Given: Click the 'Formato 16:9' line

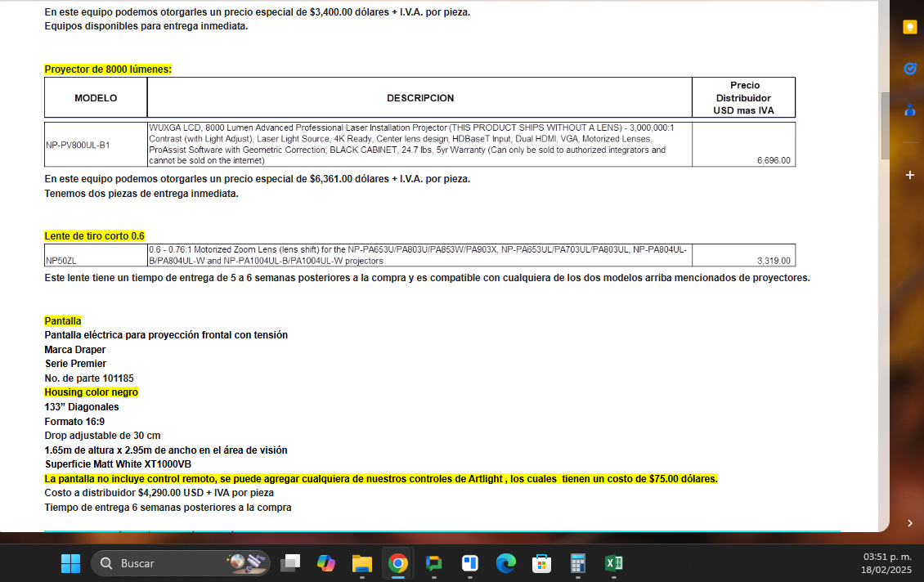Looking at the screenshot, I should click(x=74, y=421).
